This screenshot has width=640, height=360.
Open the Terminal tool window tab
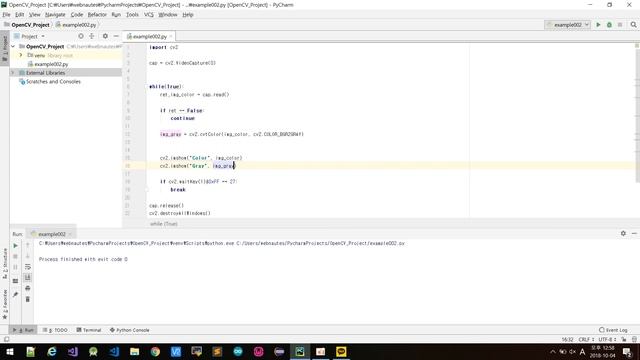89,330
